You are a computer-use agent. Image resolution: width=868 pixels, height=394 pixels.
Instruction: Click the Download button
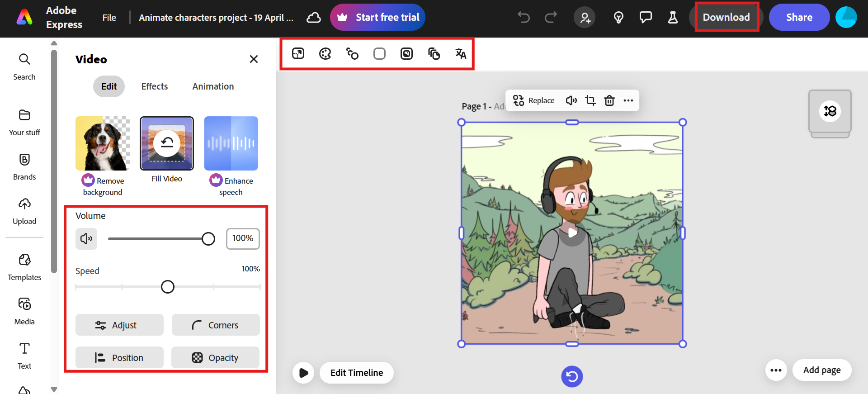click(726, 17)
